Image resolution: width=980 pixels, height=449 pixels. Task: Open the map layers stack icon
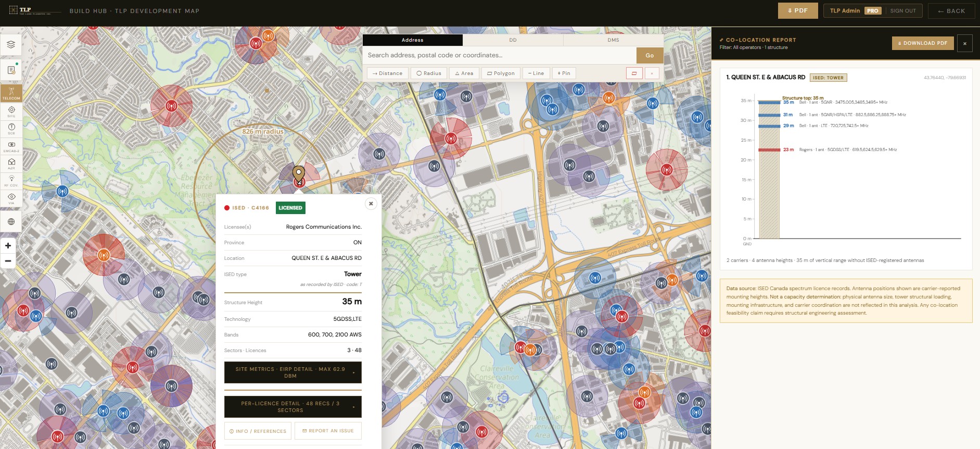pos(11,45)
